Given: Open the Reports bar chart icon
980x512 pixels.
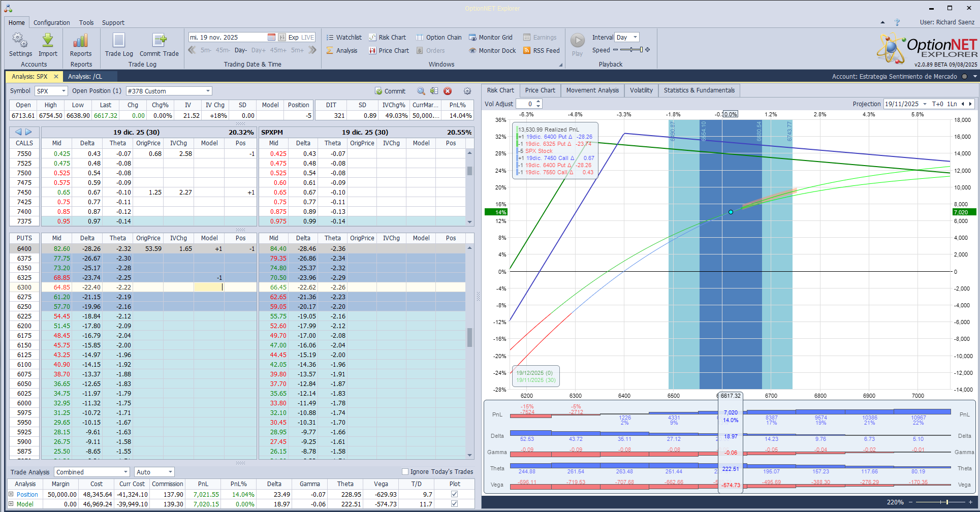Looking at the screenshot, I should point(81,45).
